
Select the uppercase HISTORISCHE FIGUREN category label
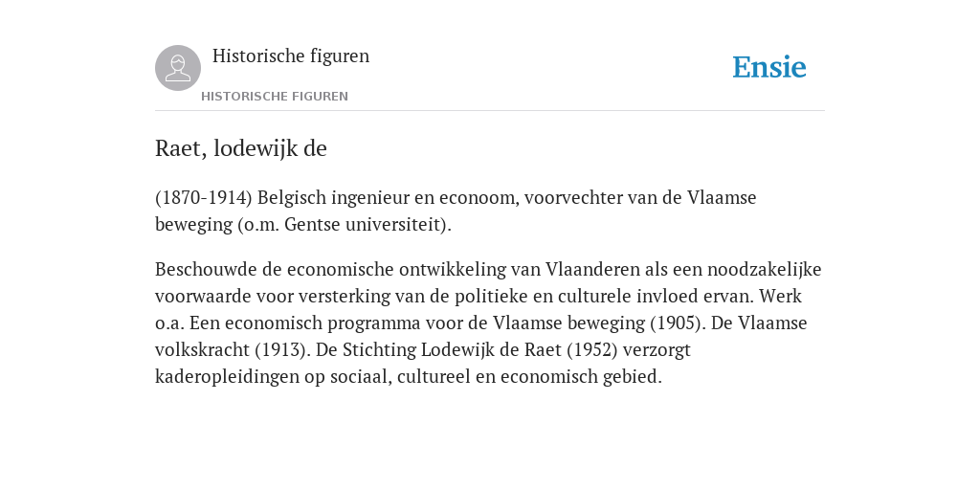click(x=275, y=97)
